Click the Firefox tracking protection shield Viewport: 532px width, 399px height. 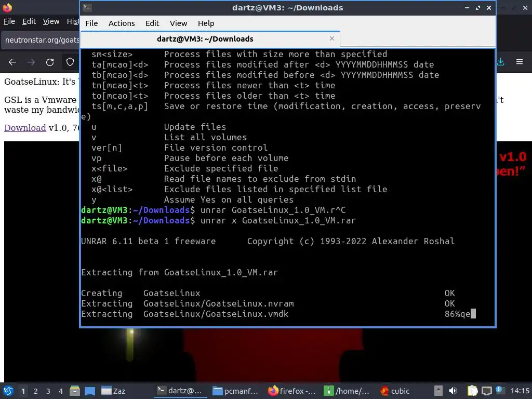point(70,62)
